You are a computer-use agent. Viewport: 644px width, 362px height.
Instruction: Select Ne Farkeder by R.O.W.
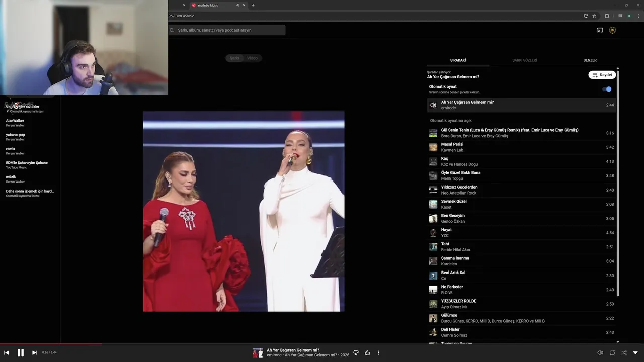pyautogui.click(x=521, y=290)
